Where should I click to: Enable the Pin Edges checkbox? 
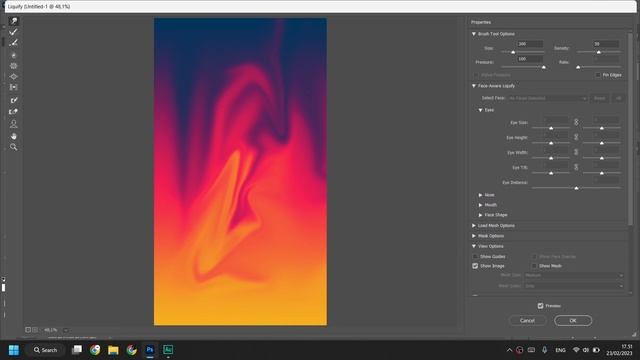coord(598,75)
